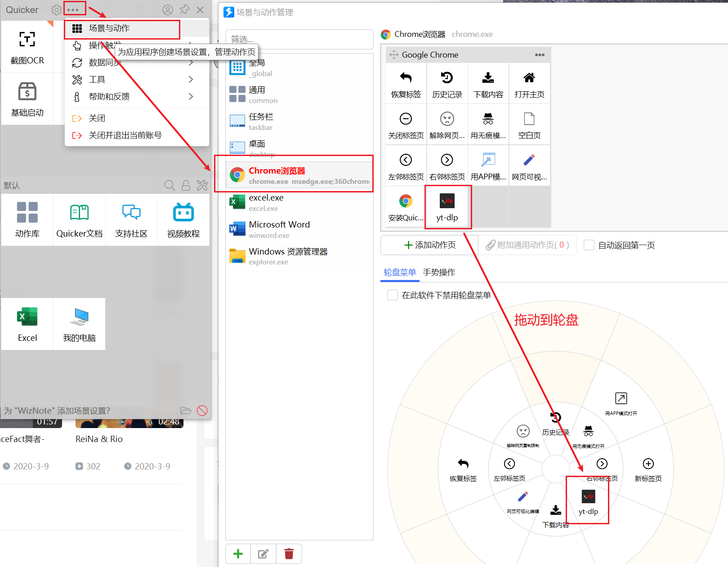728x567 pixels.
Task: Click the 用无痕模式 incognito action in the grid
Action: pos(488,125)
